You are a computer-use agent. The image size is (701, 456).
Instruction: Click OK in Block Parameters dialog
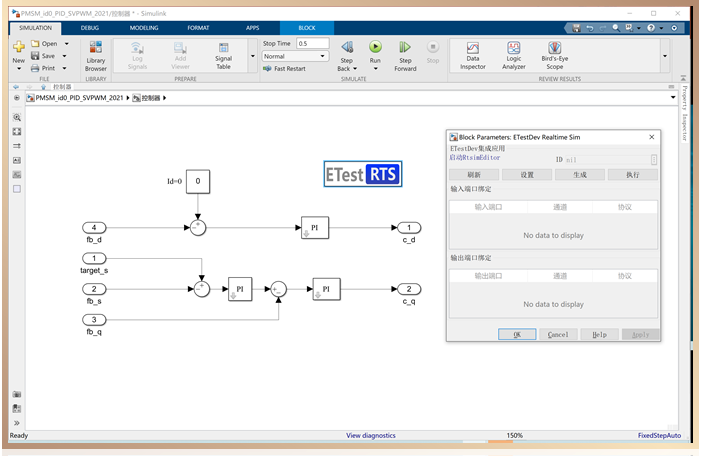tap(517, 334)
